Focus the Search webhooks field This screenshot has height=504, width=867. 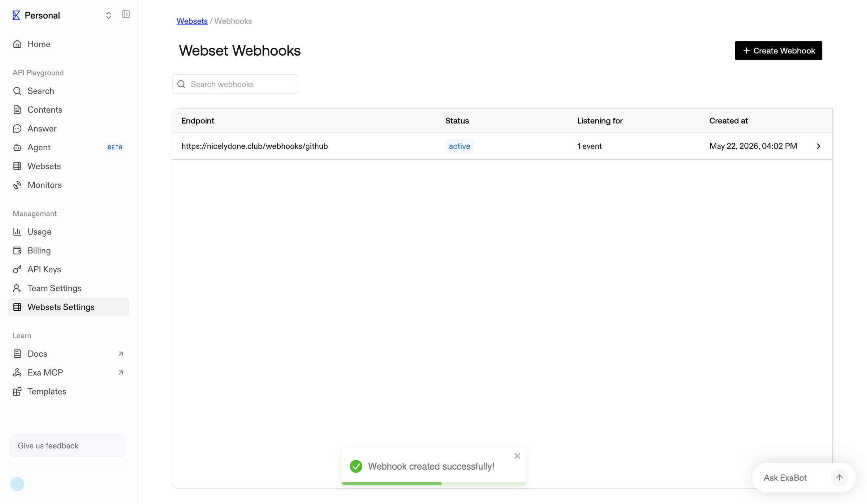coord(235,84)
